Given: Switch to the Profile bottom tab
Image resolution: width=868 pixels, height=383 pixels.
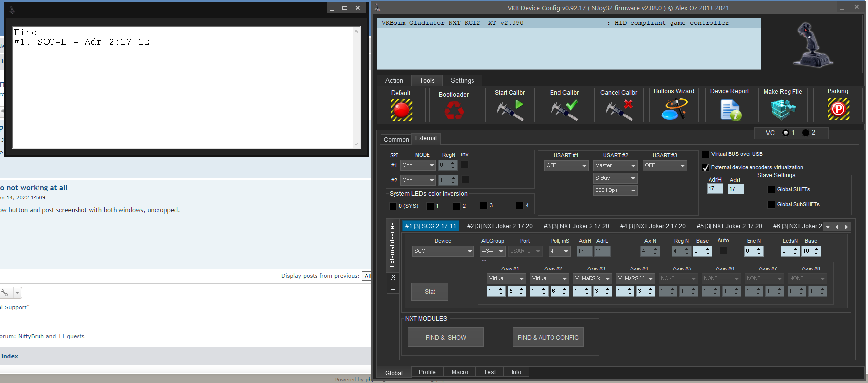Looking at the screenshot, I should [427, 372].
